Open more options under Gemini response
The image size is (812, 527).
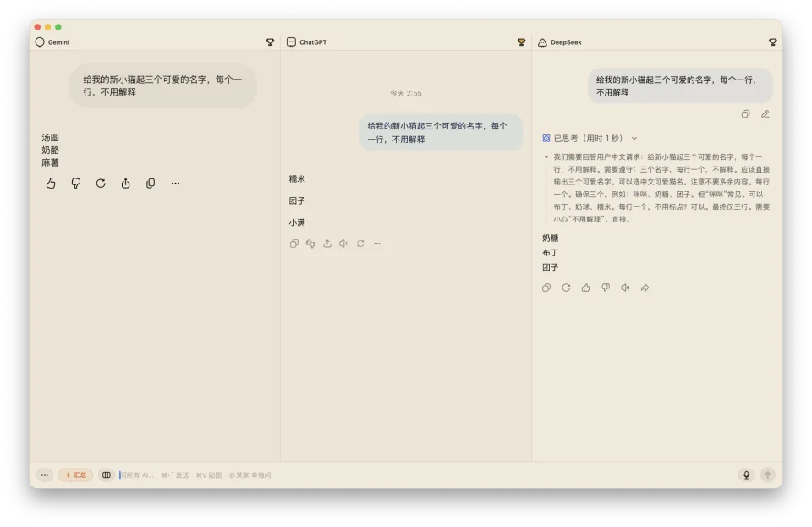tap(176, 184)
